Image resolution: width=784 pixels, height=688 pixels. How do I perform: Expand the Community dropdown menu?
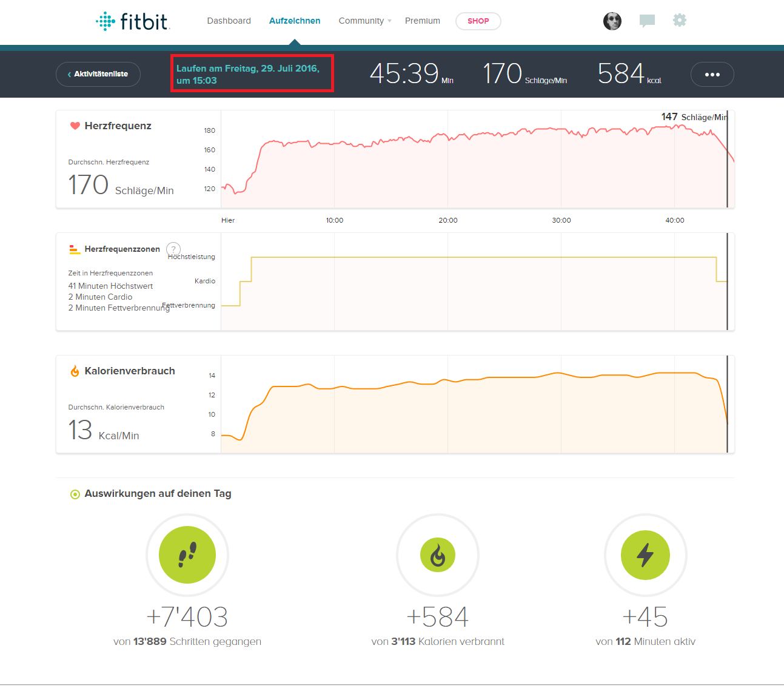(364, 21)
